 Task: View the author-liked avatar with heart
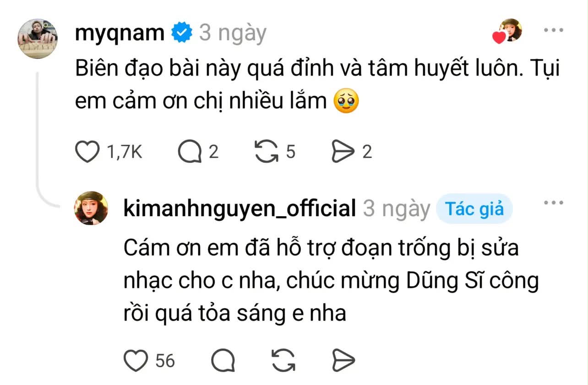508,31
